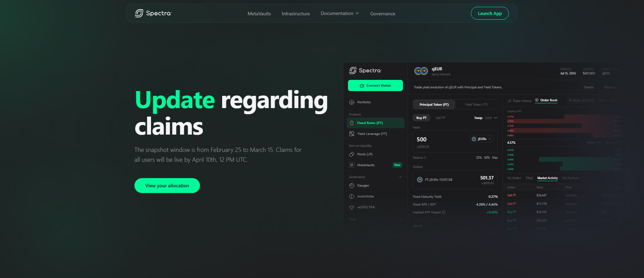644x278 pixels.
Task: Click the $24,105 Buy PT activity value
Action: tap(541, 212)
